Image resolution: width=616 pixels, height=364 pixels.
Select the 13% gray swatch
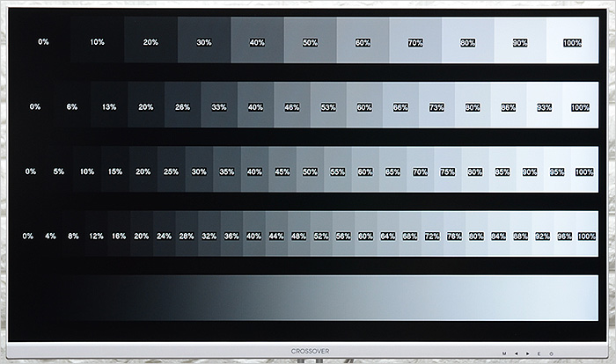pyautogui.click(x=109, y=106)
